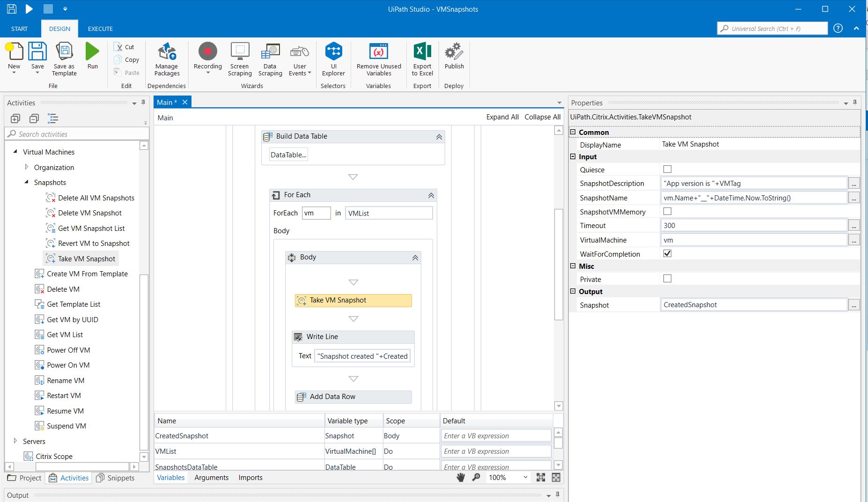This screenshot has height=502, width=868.
Task: Enable SnapshotVMMemory checkbox
Action: (x=667, y=211)
